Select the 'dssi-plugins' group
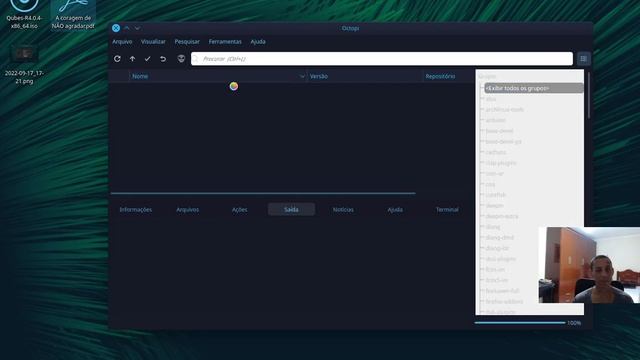Viewport: 640px width, 360px height. tap(500, 259)
